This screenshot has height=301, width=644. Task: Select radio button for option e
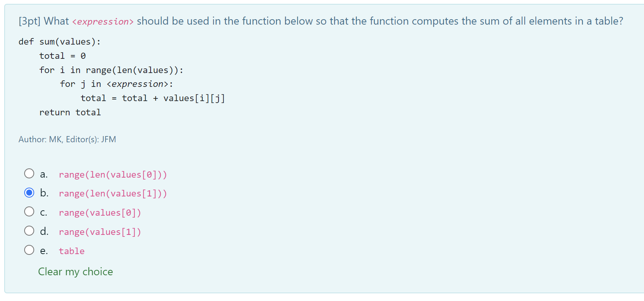pos(29,249)
